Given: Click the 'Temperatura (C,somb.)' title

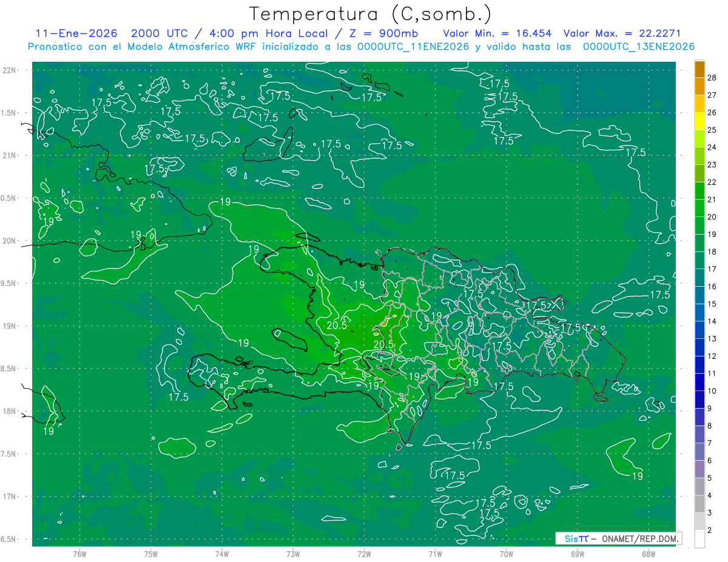Looking at the screenshot, I should tap(371, 14).
